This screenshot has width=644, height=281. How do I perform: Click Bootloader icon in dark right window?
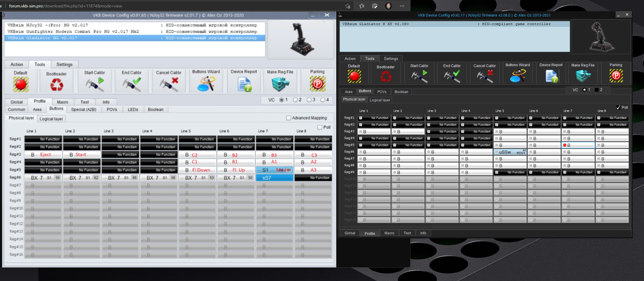(x=386, y=76)
